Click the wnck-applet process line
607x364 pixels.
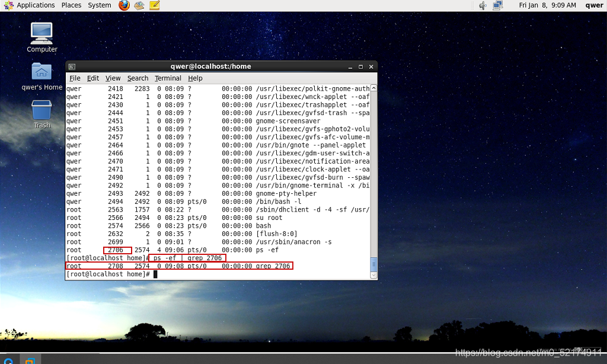pos(218,97)
